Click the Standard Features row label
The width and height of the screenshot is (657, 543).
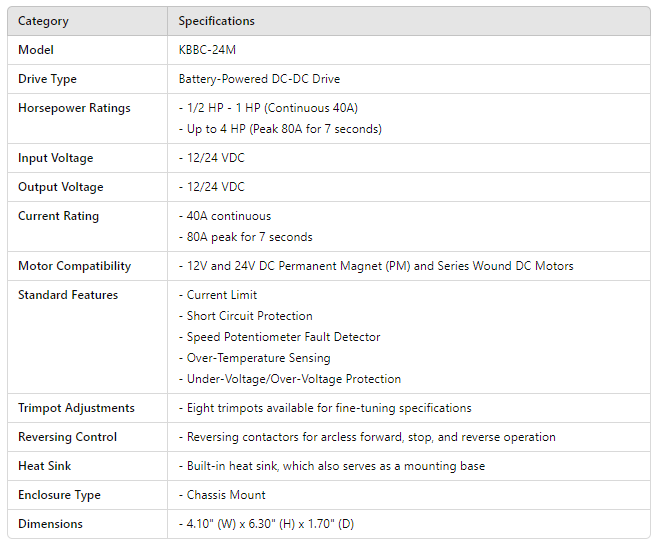tap(68, 295)
